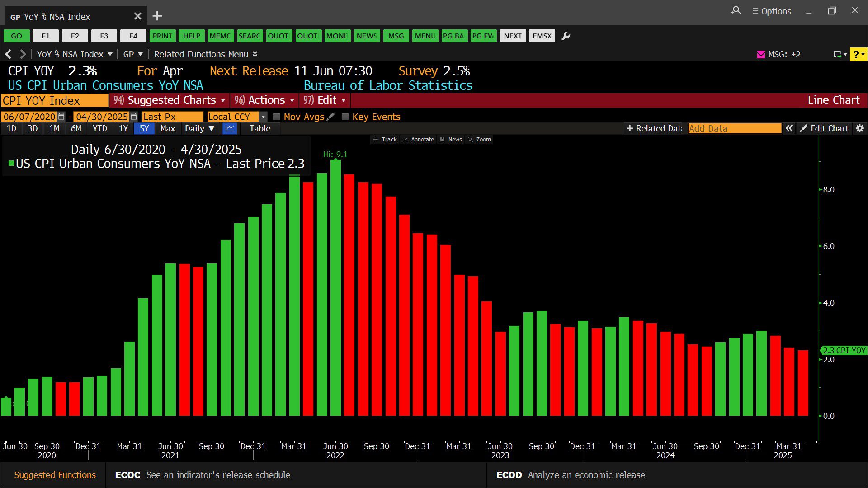Select the Max time range tab

coord(167,128)
